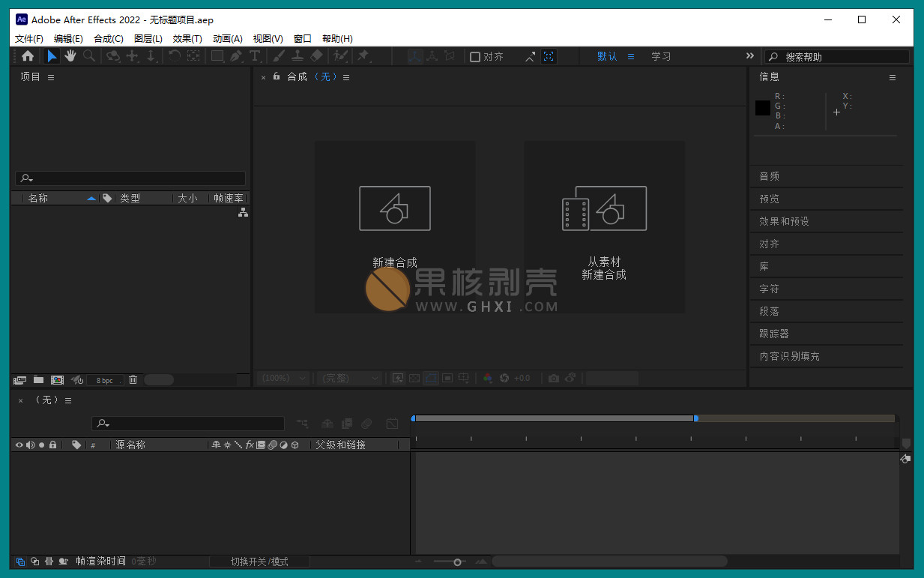Image resolution: width=924 pixels, height=578 pixels.
Task: Pick the Pen tool
Action: pos(236,56)
